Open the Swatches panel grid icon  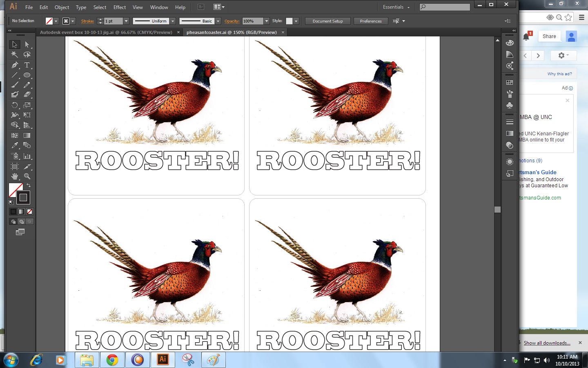point(510,82)
